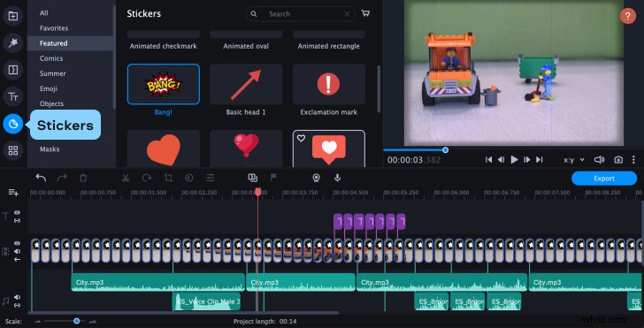Delete selected clip with trash icon

coord(83,178)
